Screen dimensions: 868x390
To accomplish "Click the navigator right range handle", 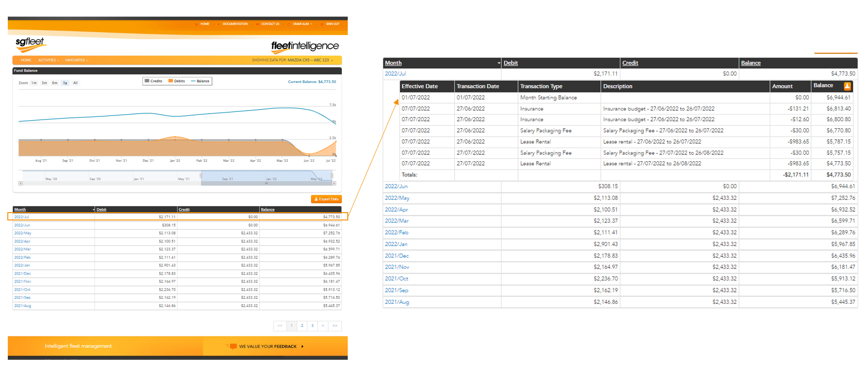I will pos(332,176).
